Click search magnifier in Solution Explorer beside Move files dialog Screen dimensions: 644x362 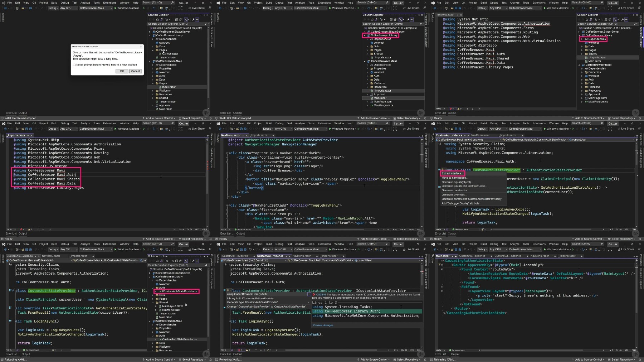pyautogui.click(x=206, y=24)
